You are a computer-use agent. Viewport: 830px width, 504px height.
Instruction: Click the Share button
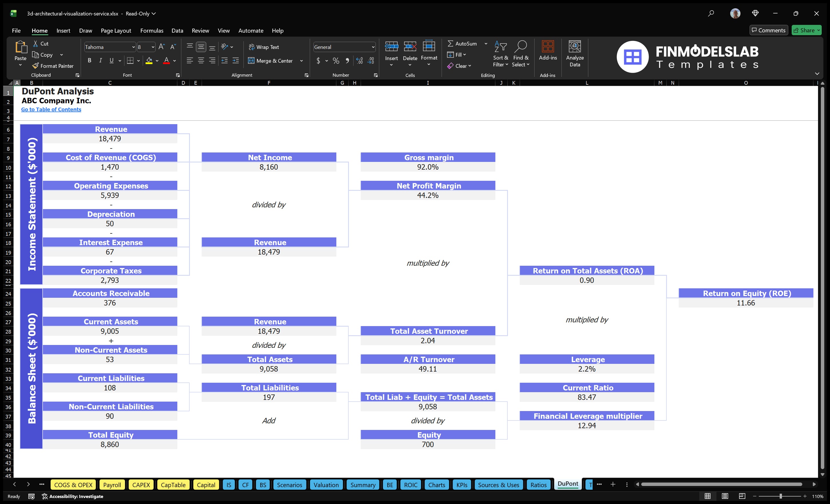(x=806, y=30)
